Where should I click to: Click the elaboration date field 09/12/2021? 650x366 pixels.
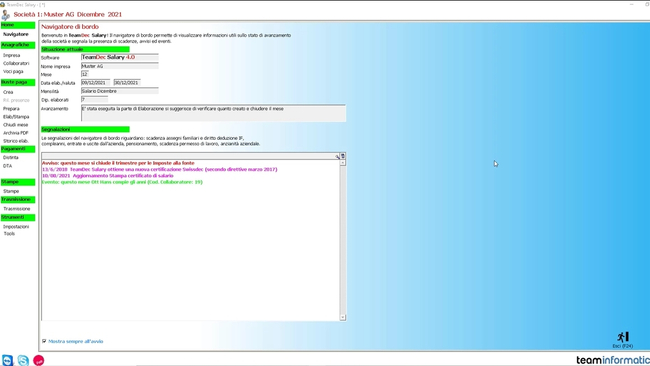pyautogui.click(x=95, y=82)
